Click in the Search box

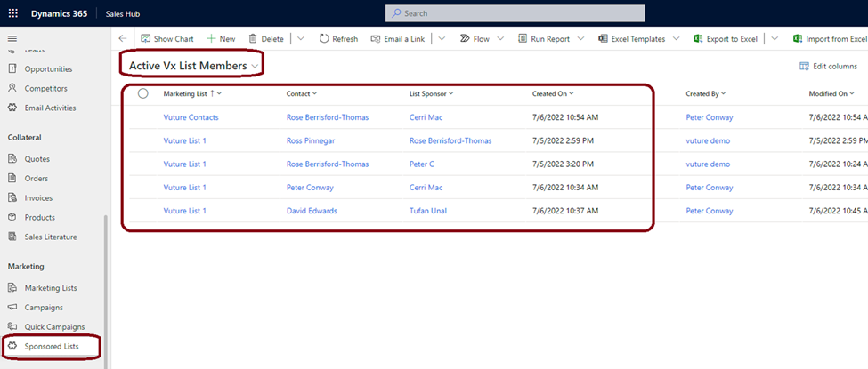point(515,13)
